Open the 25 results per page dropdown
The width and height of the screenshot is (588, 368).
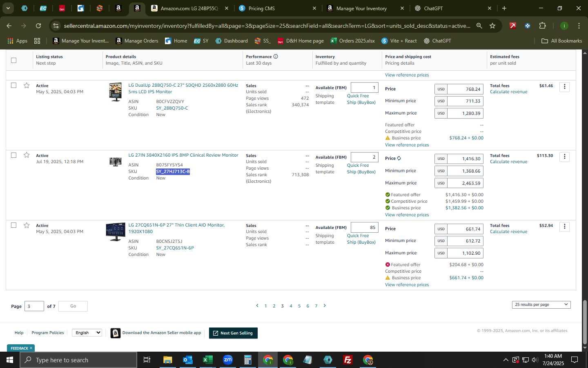[541, 305]
